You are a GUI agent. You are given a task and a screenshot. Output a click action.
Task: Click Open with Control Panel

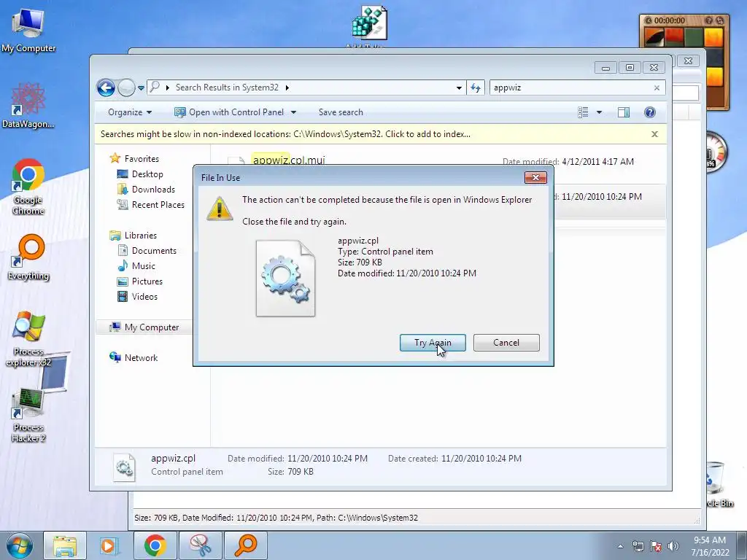click(228, 112)
